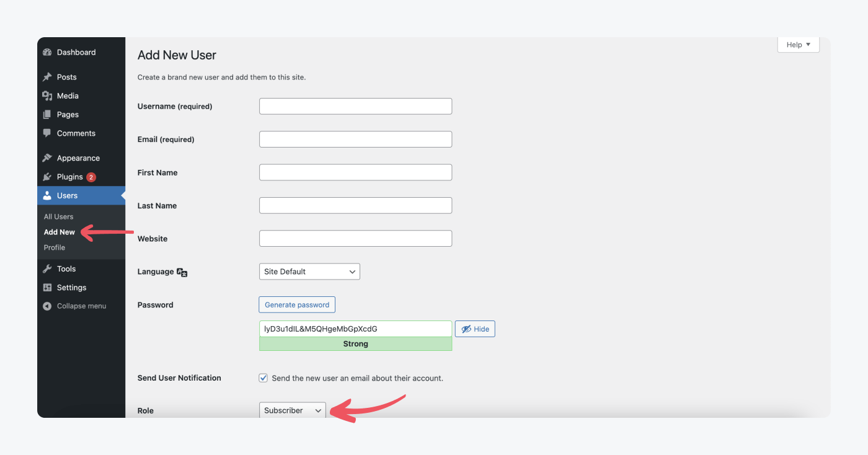Click the Dashboard icon in the sidebar
Screen dimensions: 868x455
pos(48,52)
